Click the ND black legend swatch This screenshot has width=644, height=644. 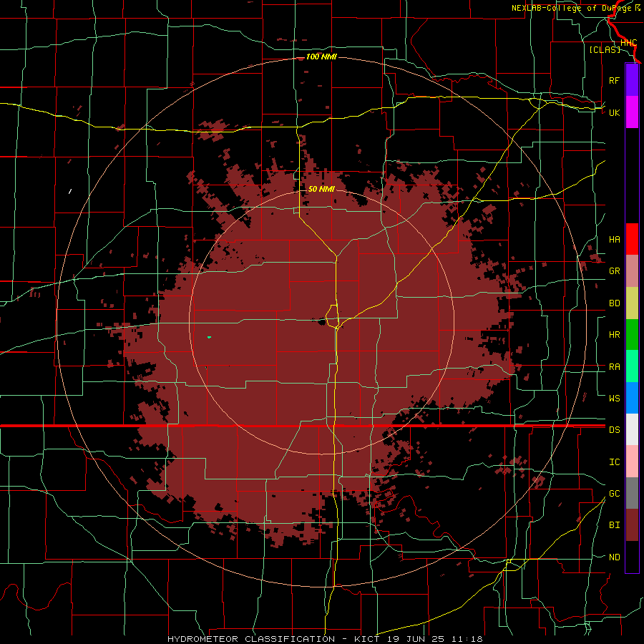pos(632,557)
